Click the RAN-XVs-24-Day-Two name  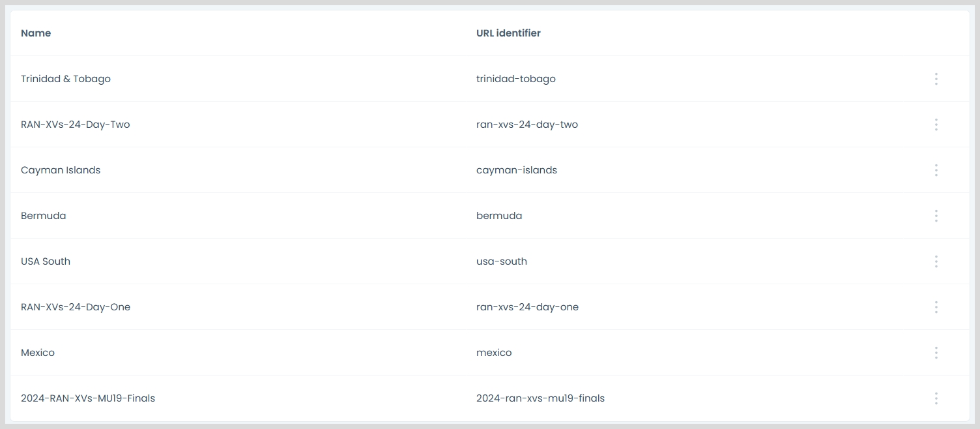coord(76,125)
